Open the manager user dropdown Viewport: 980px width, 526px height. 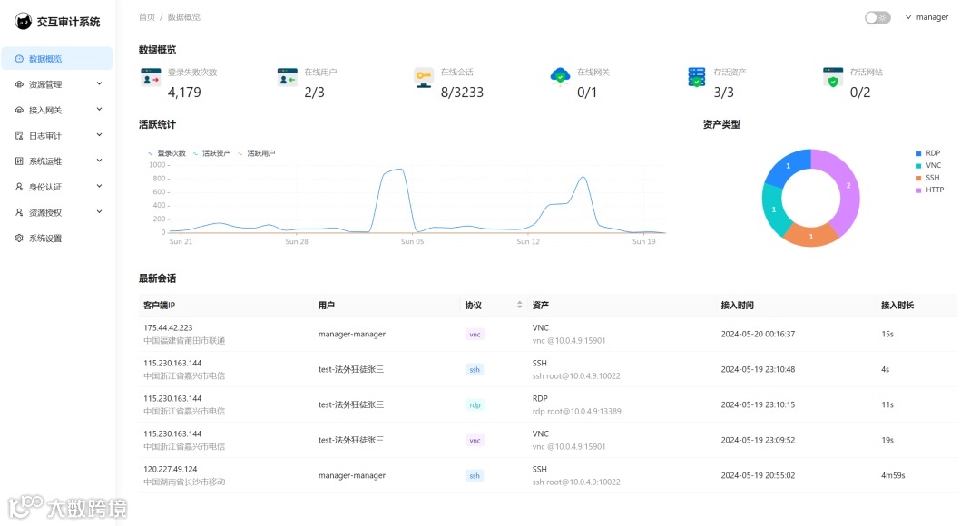point(926,17)
